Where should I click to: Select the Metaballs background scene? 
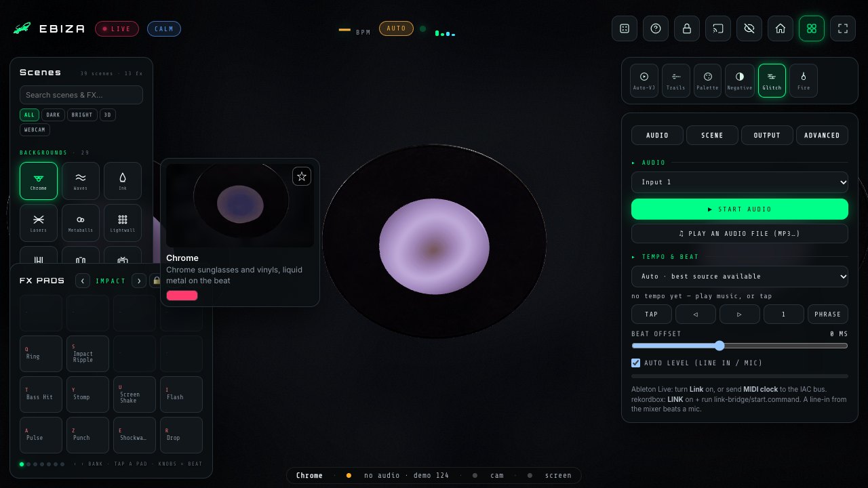81,223
